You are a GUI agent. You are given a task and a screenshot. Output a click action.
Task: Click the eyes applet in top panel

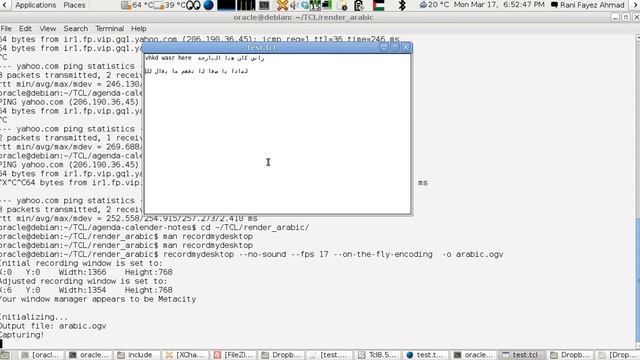193,5
